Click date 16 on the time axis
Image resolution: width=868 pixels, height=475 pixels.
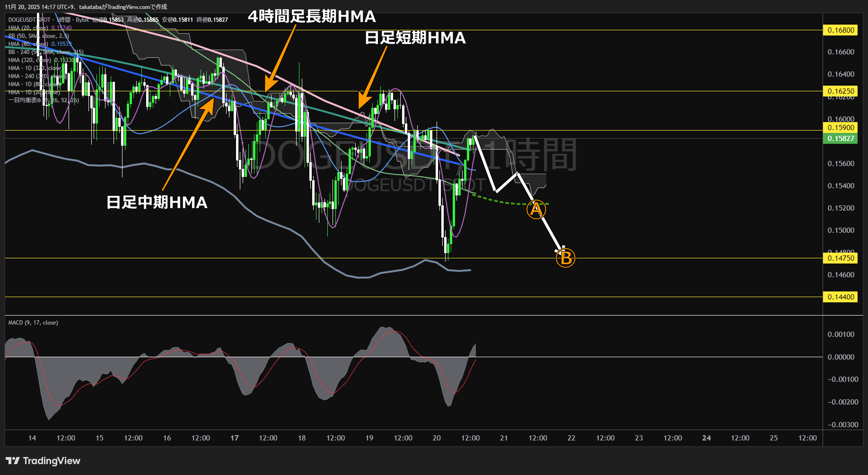[x=167, y=438]
